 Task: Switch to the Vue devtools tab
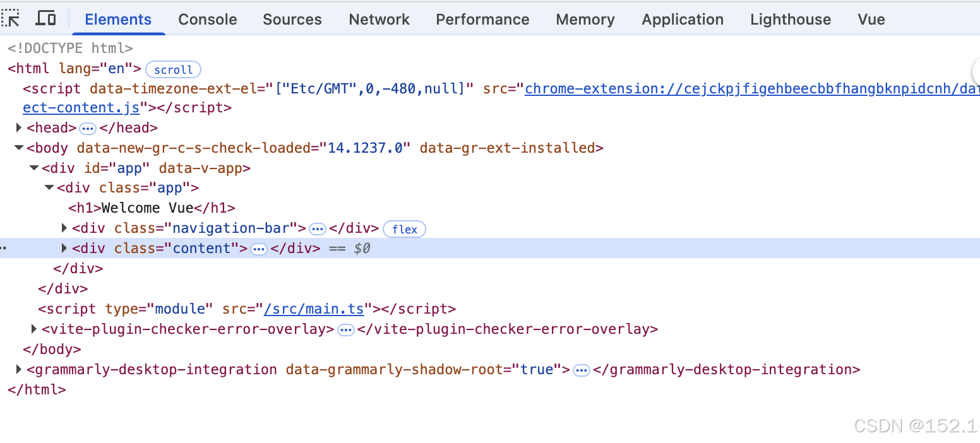point(871,19)
